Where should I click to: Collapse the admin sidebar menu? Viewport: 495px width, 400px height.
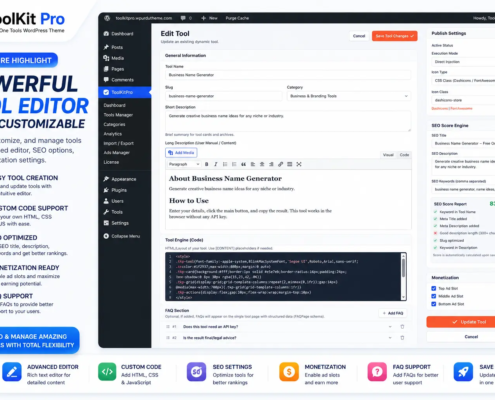122,236
